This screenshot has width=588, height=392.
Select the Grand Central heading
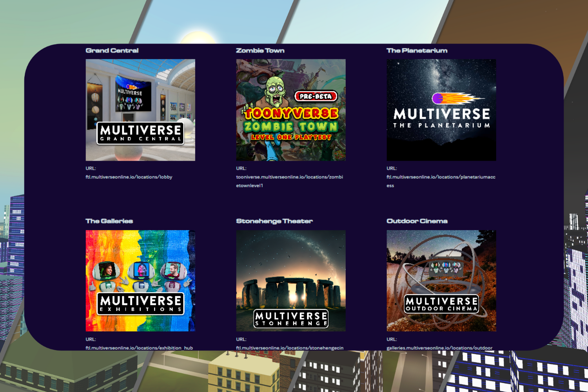(x=112, y=50)
